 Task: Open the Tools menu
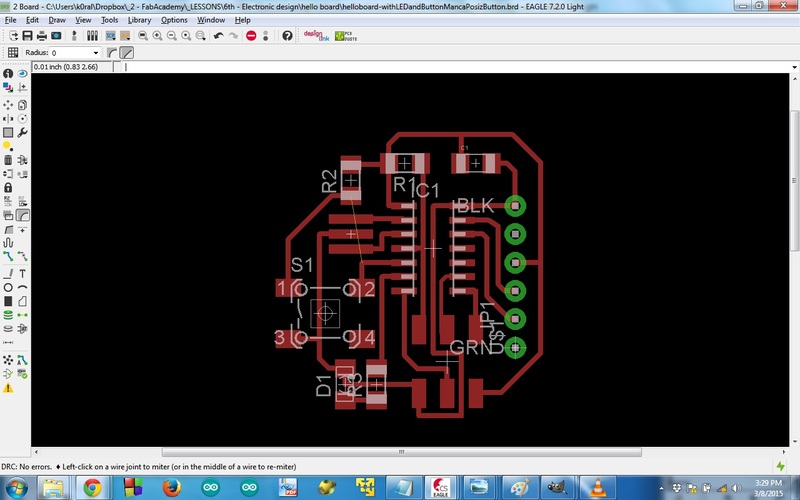109,20
